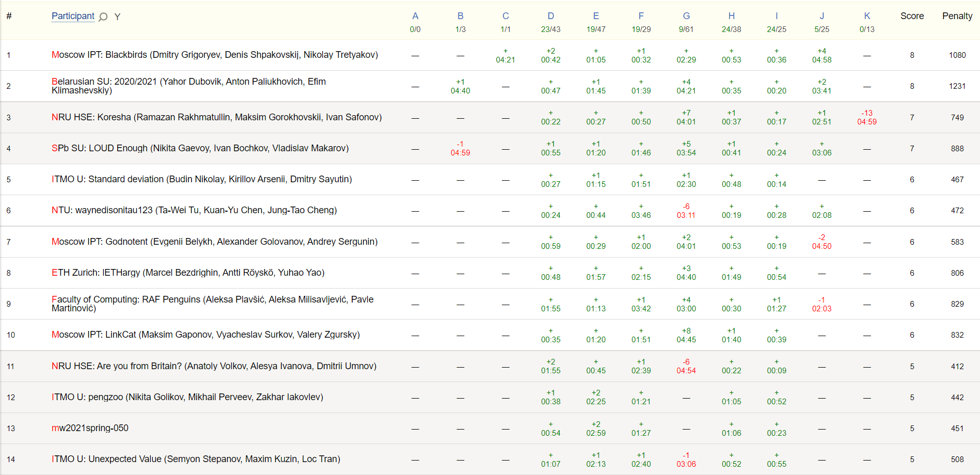Select the mw2021spring-050 participant
980x475 pixels.
coord(90,428)
